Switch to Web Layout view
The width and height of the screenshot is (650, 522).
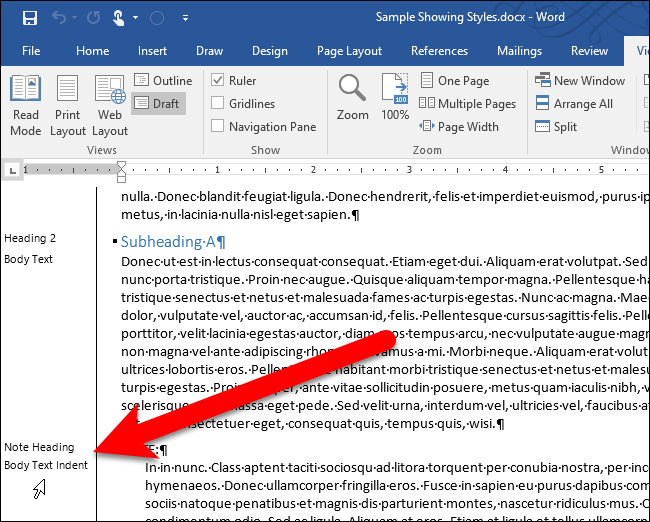(x=109, y=106)
